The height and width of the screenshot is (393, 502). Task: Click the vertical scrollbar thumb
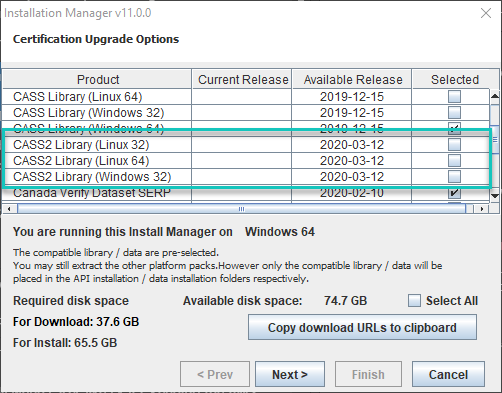pyautogui.click(x=495, y=139)
